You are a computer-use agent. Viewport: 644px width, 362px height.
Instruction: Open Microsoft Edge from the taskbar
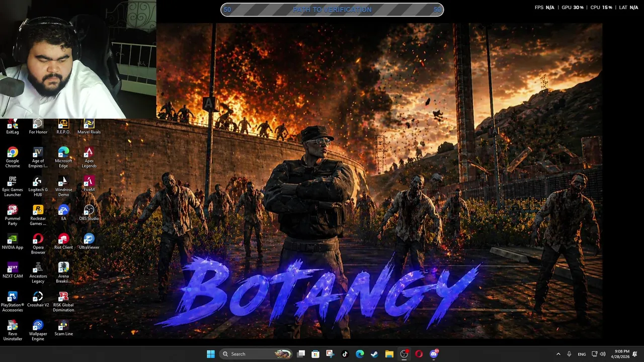[360, 354]
